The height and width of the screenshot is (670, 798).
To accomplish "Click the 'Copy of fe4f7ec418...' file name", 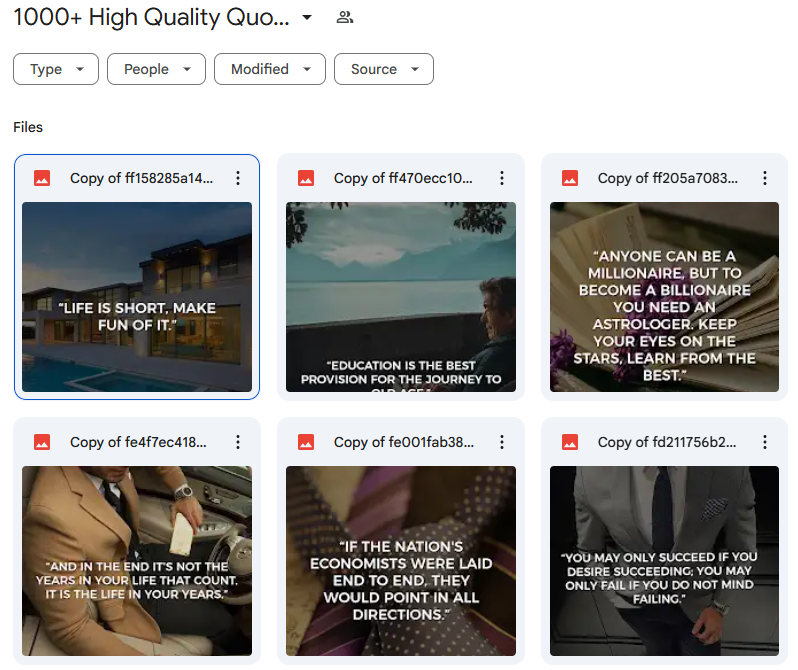I will point(138,442).
